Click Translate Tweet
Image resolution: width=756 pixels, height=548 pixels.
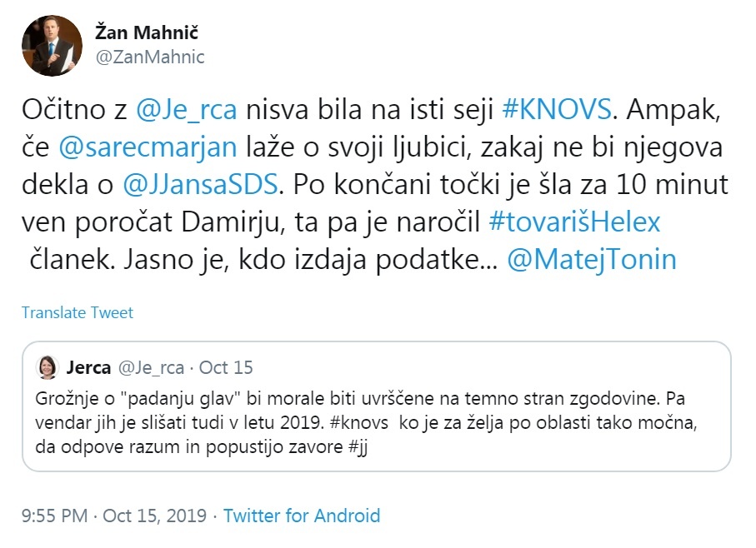[x=78, y=312]
